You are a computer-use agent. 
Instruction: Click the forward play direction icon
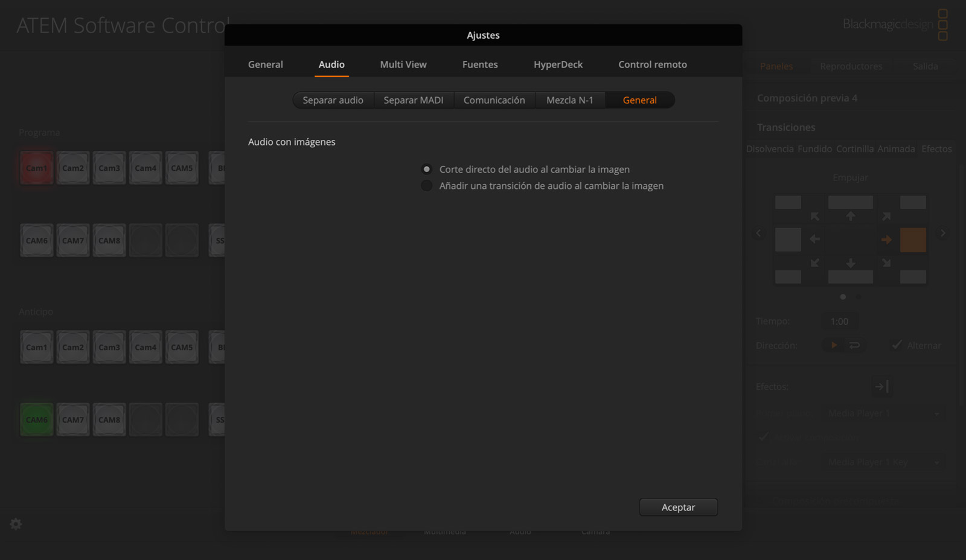[x=834, y=345]
